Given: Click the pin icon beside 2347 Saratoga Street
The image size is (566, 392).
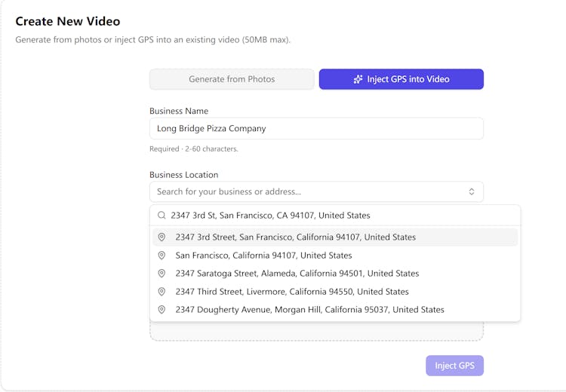Looking at the screenshot, I should 161,274.
